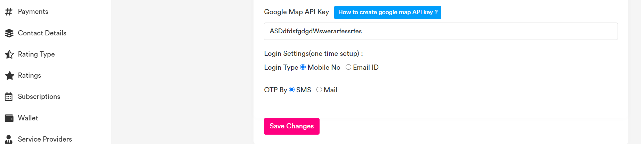Image resolution: width=644 pixels, height=144 pixels.
Task: Click the Subscriptions calendar icon
Action: (9, 97)
